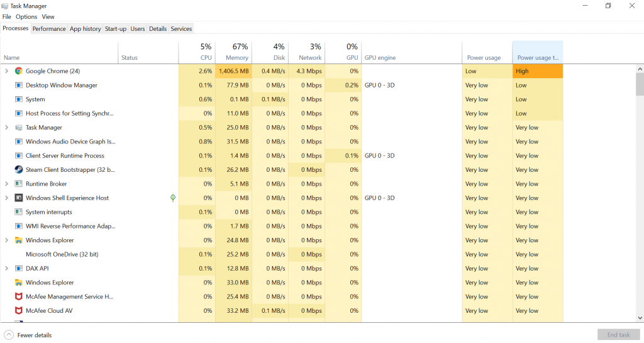Open the Details tab
644x343 pixels.
click(x=158, y=29)
